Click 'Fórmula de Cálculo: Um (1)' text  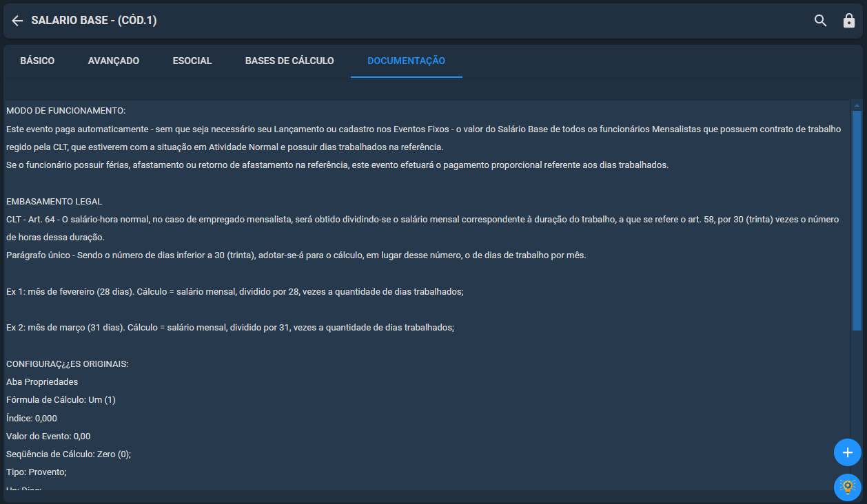coord(61,399)
